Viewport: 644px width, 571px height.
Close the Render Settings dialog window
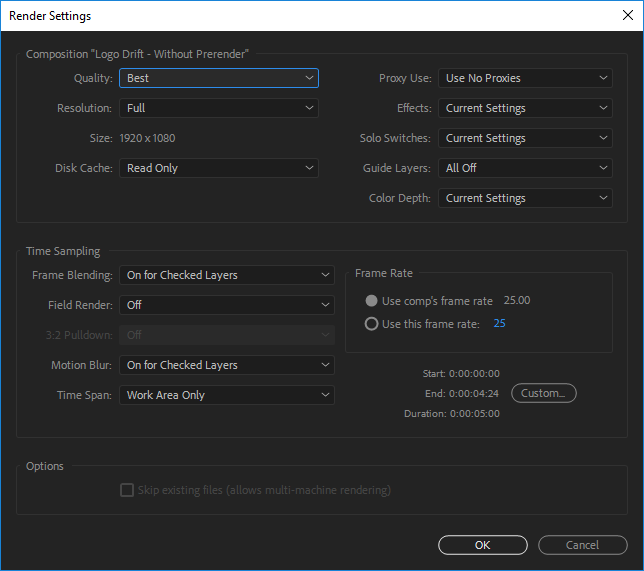(628, 15)
